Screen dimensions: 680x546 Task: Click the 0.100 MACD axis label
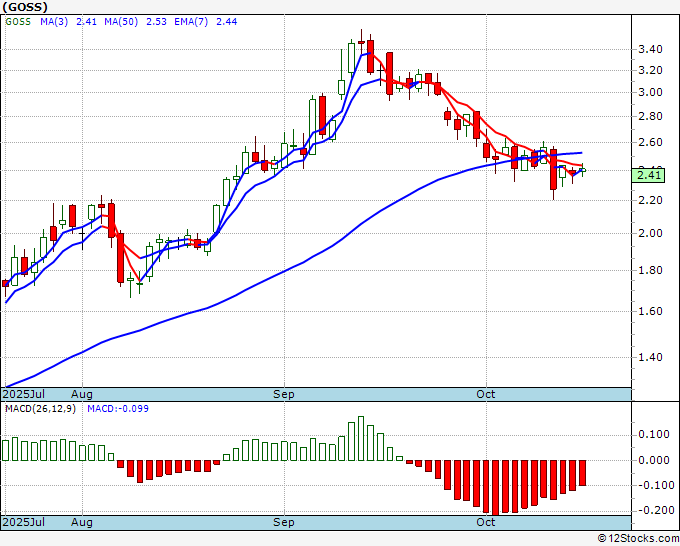click(x=654, y=435)
